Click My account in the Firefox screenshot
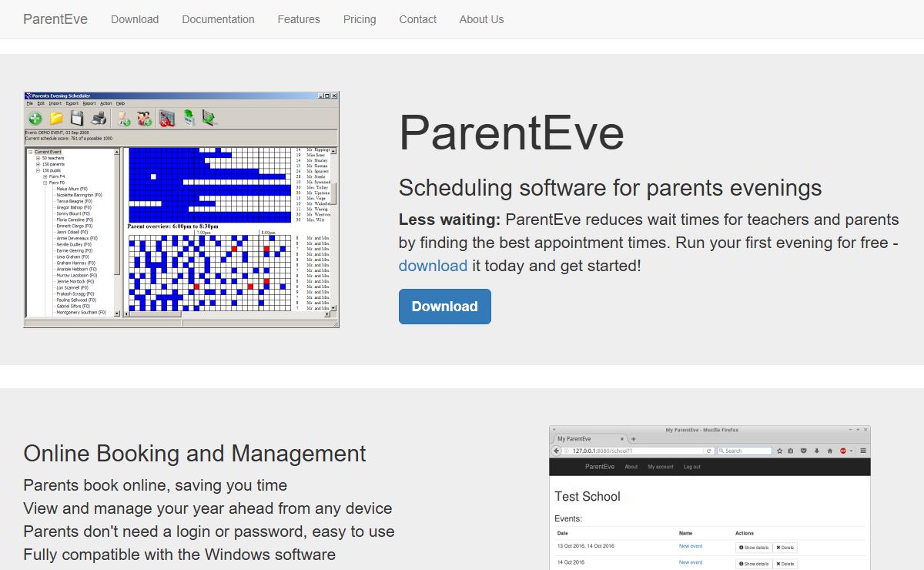Image resolution: width=924 pixels, height=570 pixels. (x=661, y=467)
